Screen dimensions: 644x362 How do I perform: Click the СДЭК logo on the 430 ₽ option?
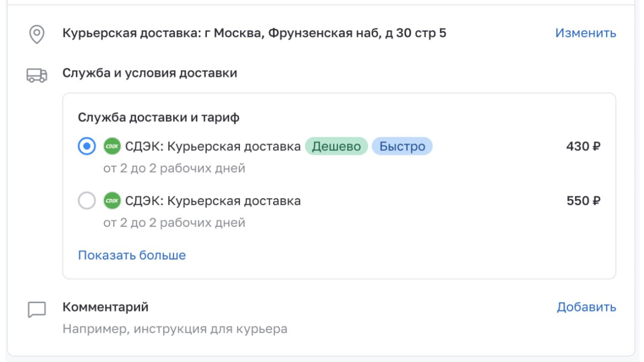(x=112, y=147)
